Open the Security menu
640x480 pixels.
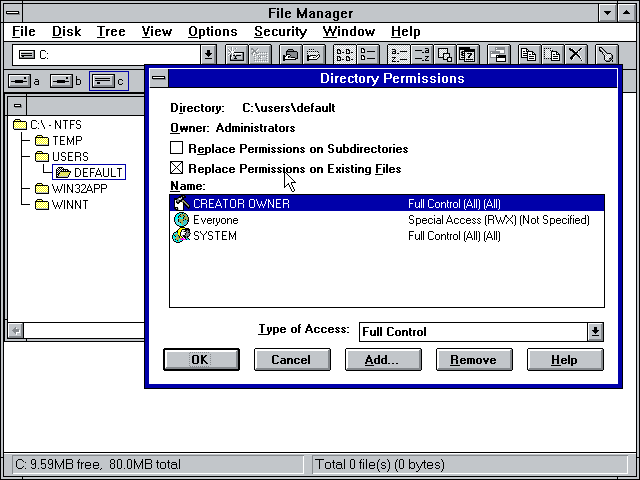(280, 31)
